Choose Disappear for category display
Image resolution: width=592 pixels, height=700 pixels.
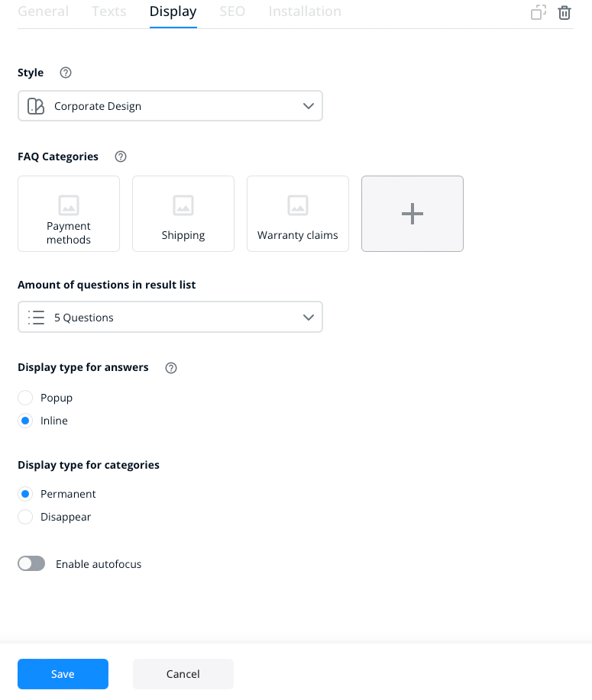pos(25,517)
